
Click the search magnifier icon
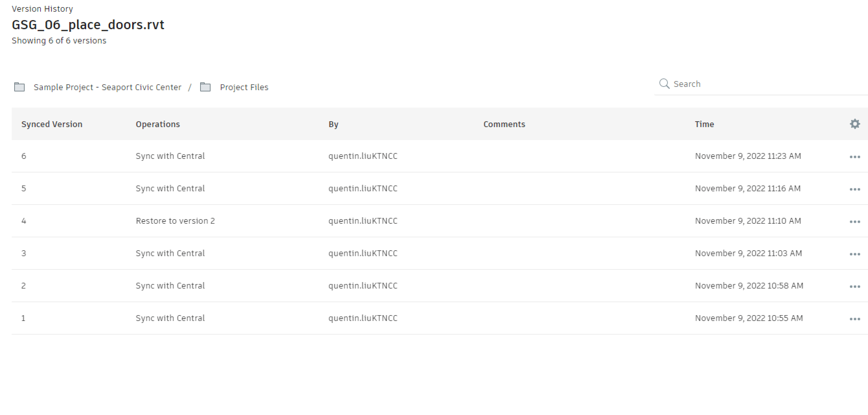(x=664, y=84)
